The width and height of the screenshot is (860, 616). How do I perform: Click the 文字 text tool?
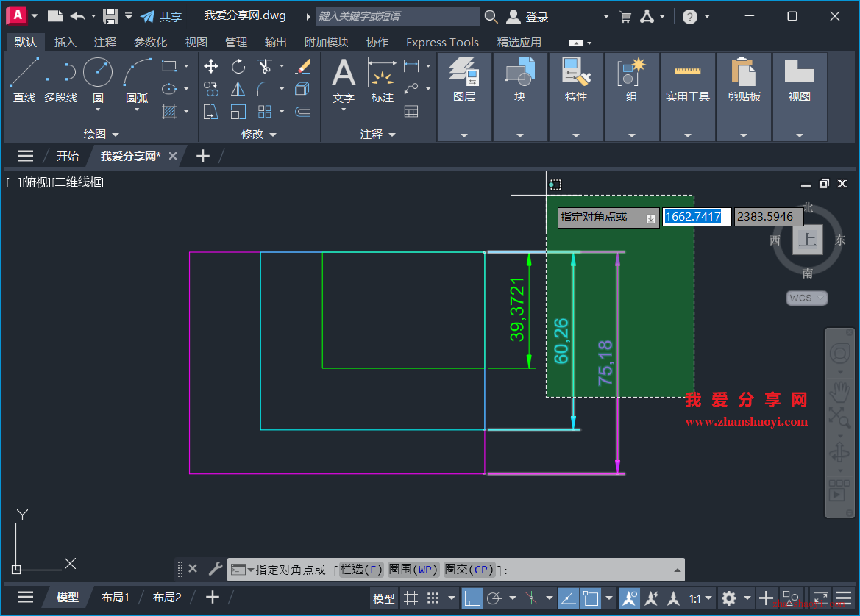(344, 81)
